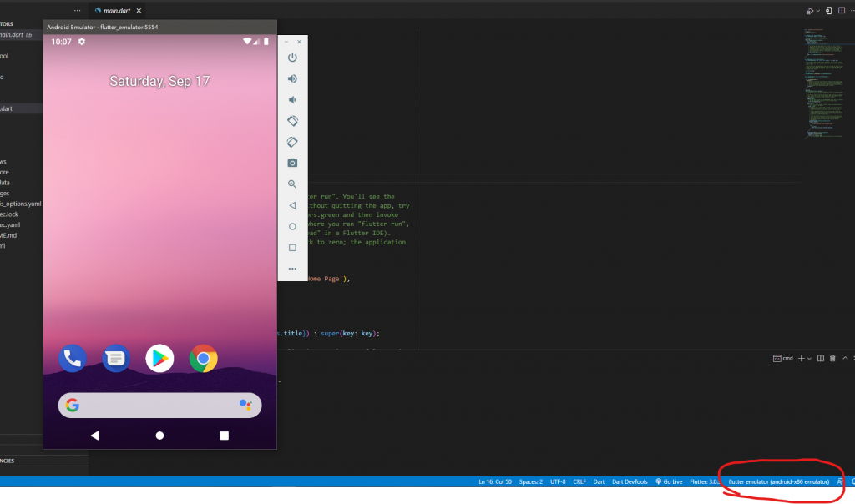This screenshot has height=504, width=855.
Task: Tap the Android recents navigation button
Action: coord(224,436)
